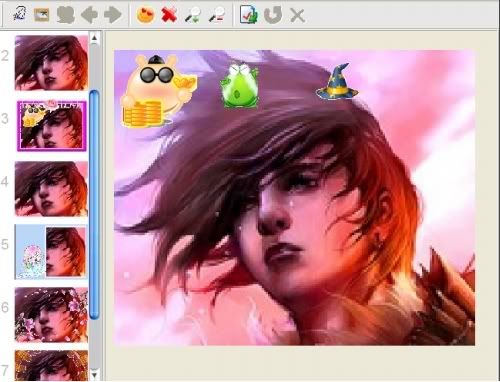Click the thumbnail list scroll-up arrow
The image size is (500, 382).
[x=95, y=38]
